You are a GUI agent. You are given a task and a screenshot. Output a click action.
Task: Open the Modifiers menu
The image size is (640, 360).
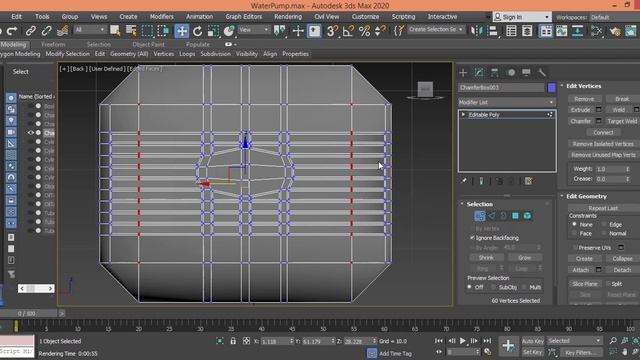click(162, 17)
